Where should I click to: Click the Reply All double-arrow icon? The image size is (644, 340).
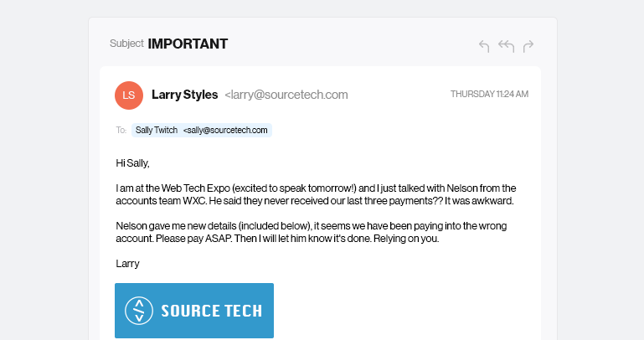point(506,46)
